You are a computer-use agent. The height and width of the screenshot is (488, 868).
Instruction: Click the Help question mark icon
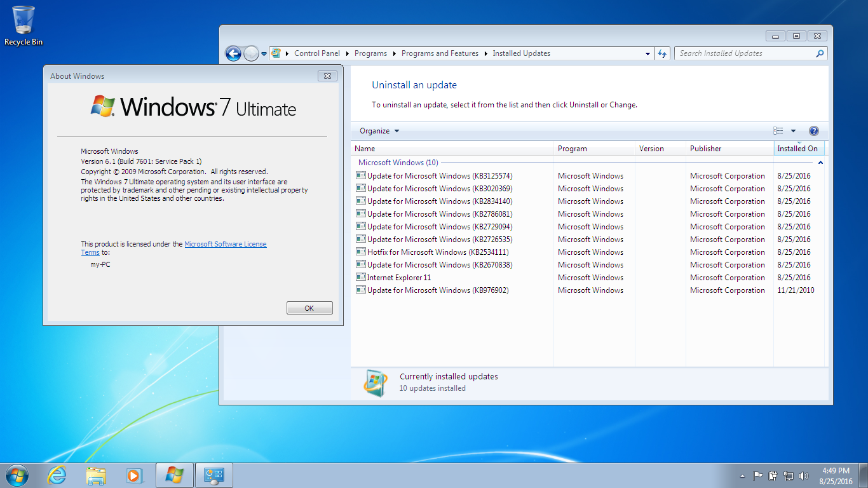click(x=814, y=131)
